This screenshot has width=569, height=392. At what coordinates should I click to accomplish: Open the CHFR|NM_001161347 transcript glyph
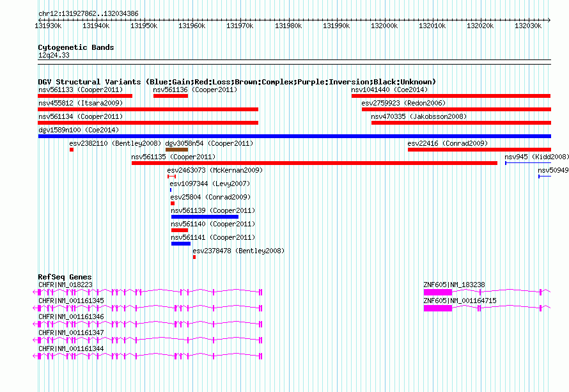148,340
